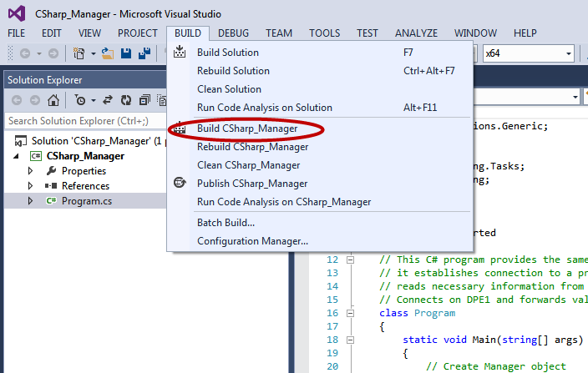Select Build CSharp_Manager menu entry
Image resolution: width=588 pixels, height=373 pixels.
(246, 129)
